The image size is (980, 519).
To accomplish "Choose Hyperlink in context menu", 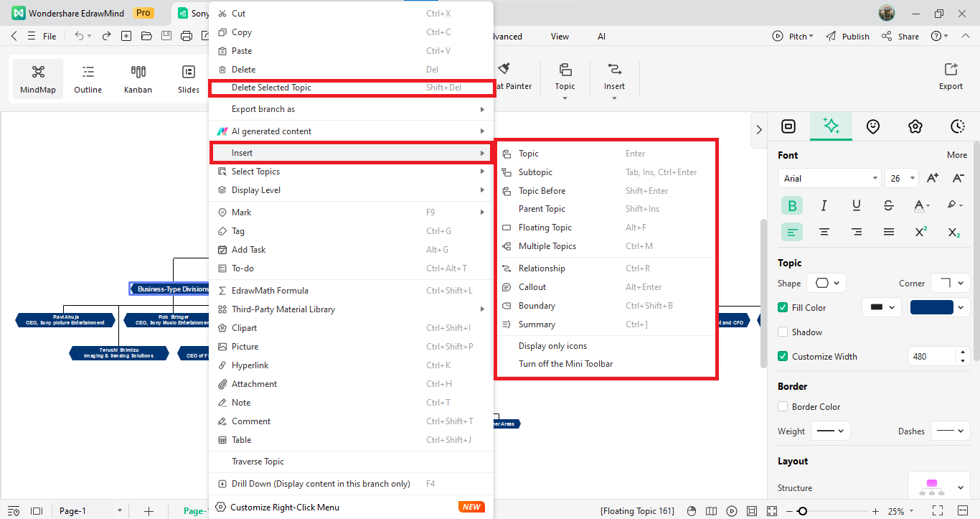I will click(x=351, y=365).
